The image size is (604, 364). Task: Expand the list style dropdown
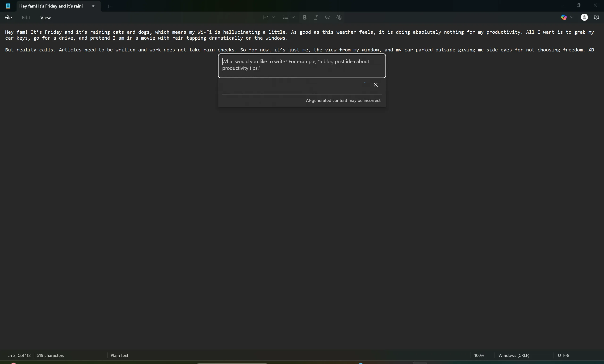293,17
